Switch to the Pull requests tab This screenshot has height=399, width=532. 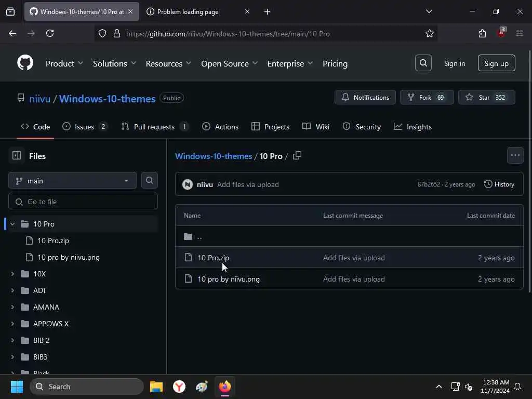pos(155,127)
